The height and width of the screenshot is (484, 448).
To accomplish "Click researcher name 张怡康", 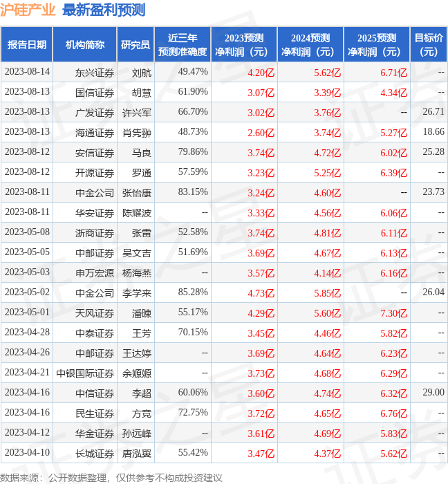I will tap(137, 193).
